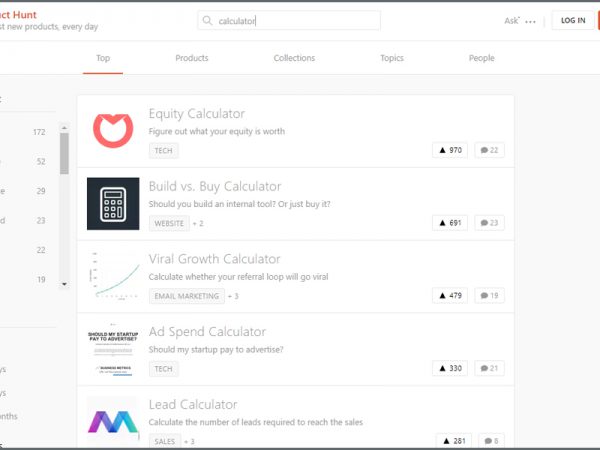Open the Topics tab
Screen dimensions: 600x450
click(392, 58)
